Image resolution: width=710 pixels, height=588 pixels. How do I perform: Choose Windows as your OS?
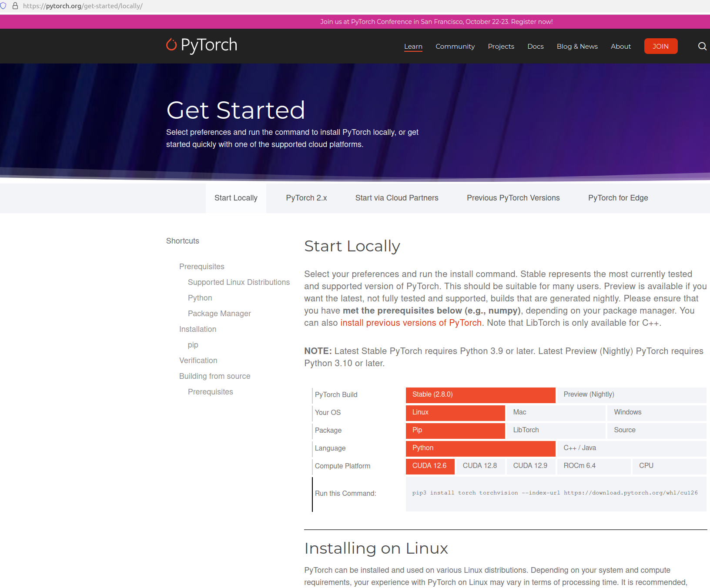(x=657, y=413)
